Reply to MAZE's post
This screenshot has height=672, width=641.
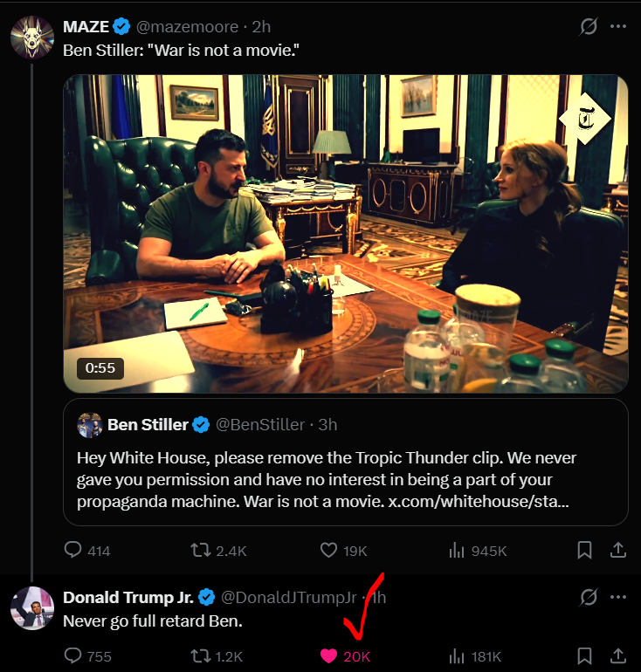pyautogui.click(x=73, y=551)
